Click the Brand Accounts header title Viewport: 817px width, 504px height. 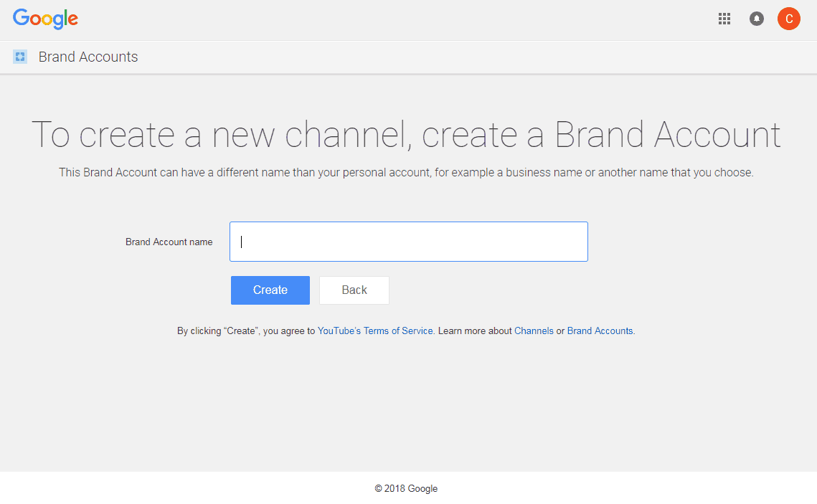pyautogui.click(x=88, y=57)
